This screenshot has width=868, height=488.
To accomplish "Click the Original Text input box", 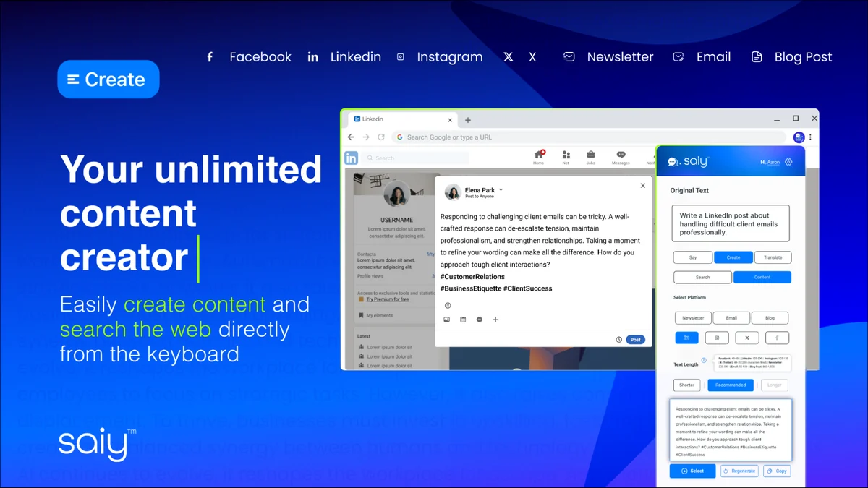I will [x=731, y=224].
